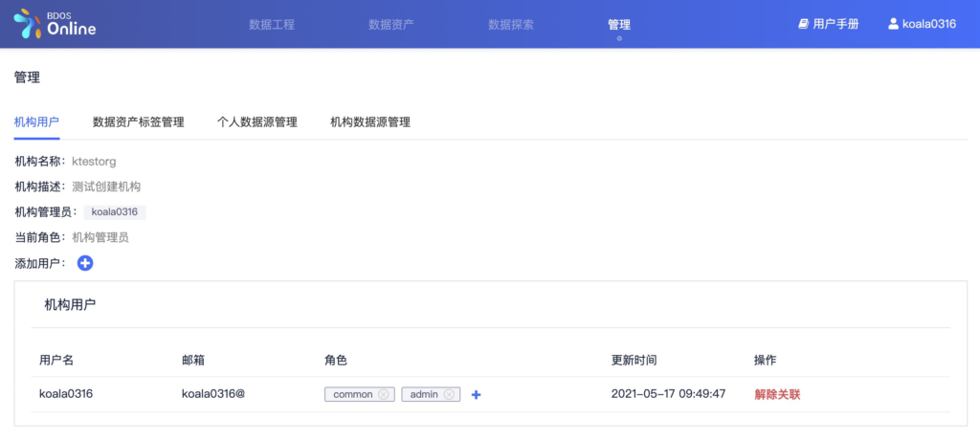Click the user avatar icon for koala0316

[x=894, y=24]
